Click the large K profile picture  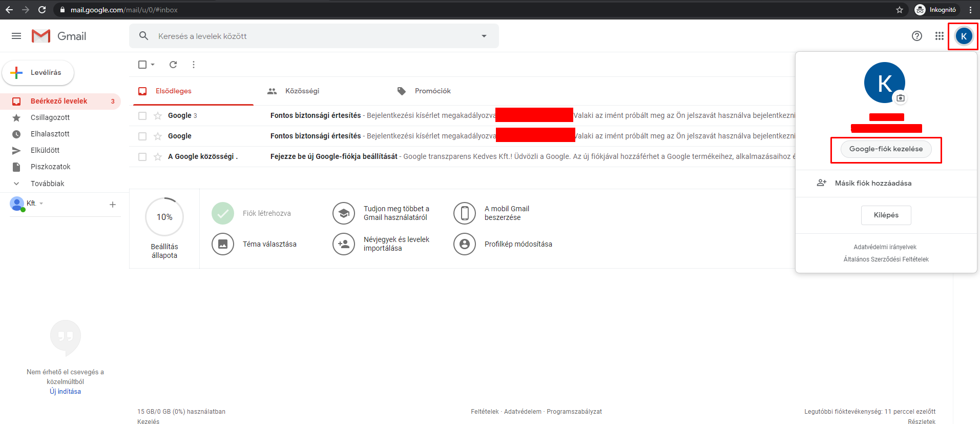(885, 83)
